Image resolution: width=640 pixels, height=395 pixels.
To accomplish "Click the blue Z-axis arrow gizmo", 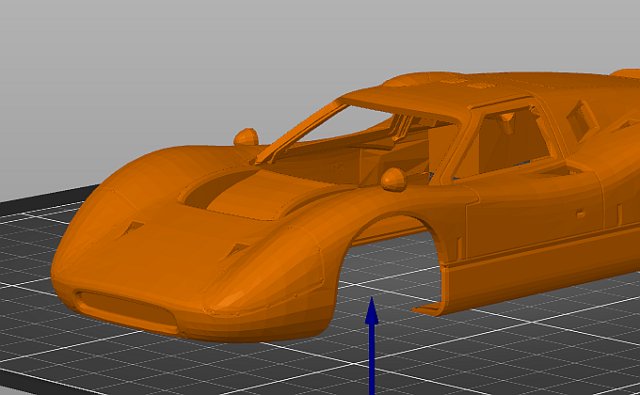I will [x=371, y=346].
